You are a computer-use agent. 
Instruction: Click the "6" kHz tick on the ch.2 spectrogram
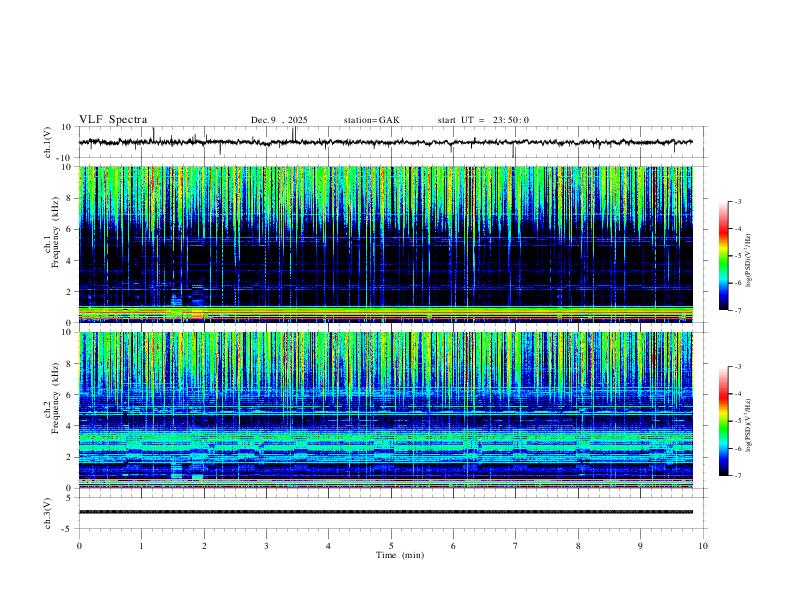(x=70, y=394)
